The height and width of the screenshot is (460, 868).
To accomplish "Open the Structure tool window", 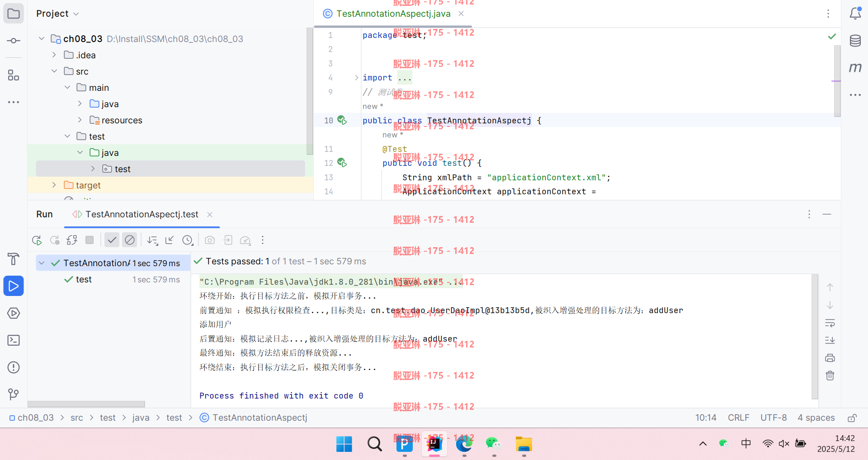I will pyautogui.click(x=14, y=75).
